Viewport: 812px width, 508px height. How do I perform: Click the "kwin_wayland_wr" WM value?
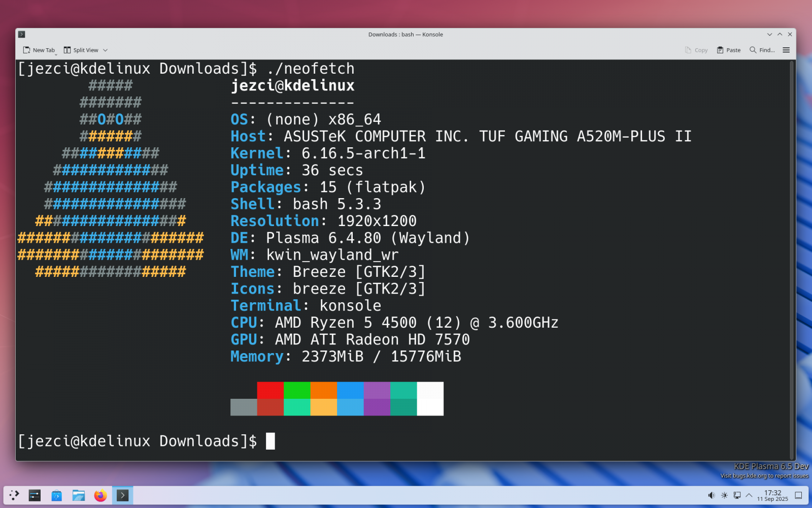332,255
